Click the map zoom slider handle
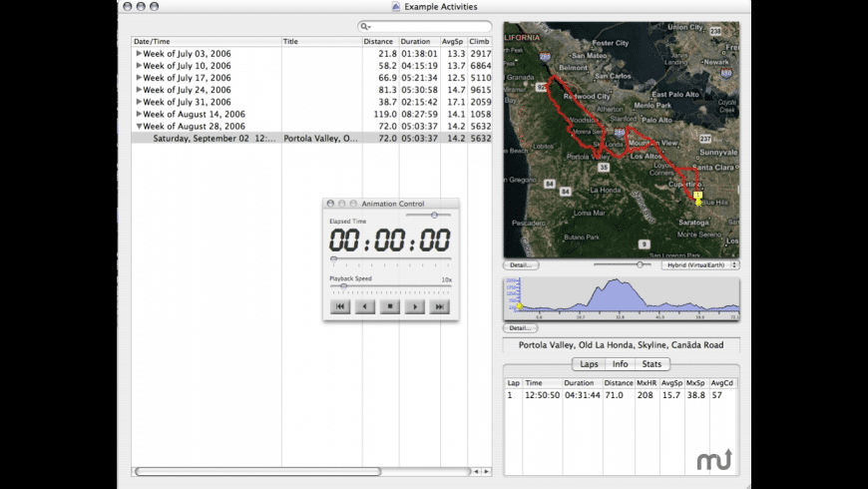The width and height of the screenshot is (868, 489). [640, 264]
